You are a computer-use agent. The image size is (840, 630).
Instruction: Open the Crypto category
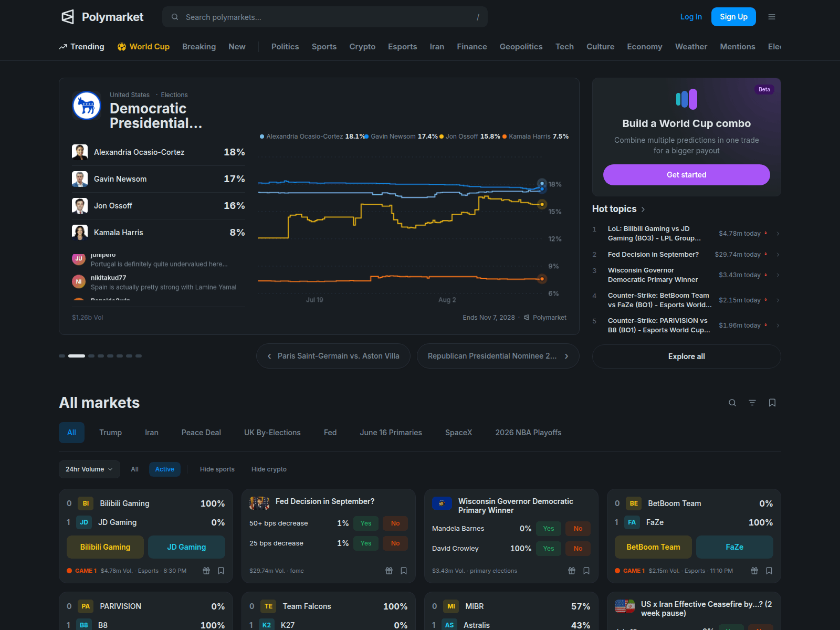(362, 47)
